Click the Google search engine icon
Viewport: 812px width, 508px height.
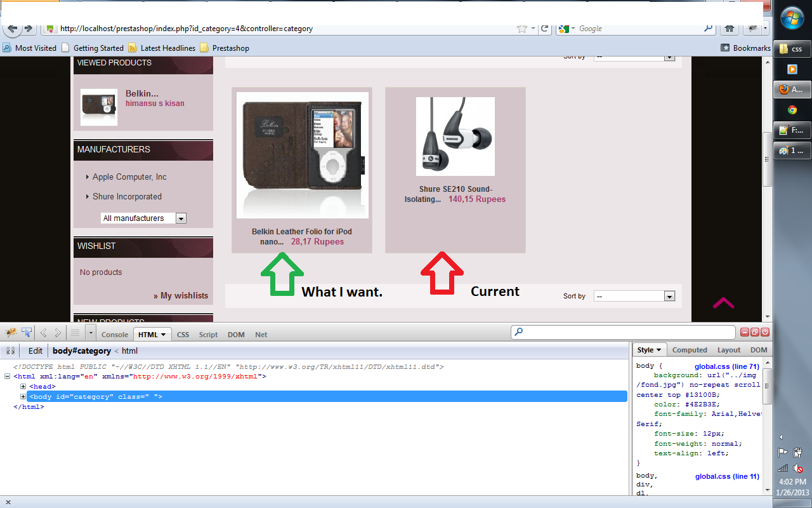[x=563, y=29]
